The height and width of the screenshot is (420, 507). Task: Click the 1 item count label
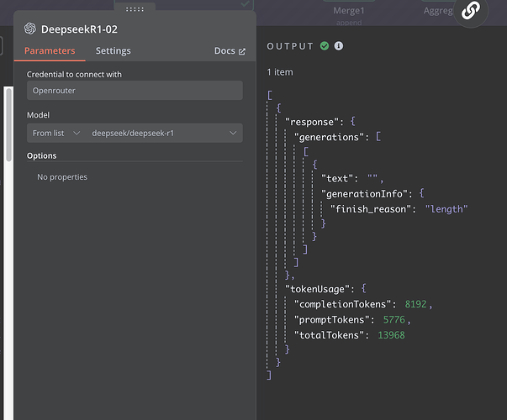coord(280,72)
